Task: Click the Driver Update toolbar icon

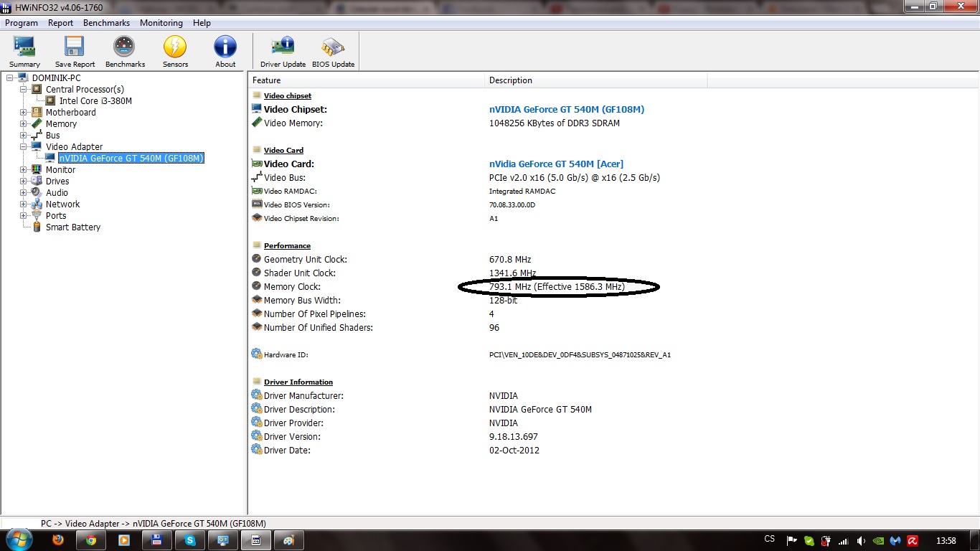Action: [283, 52]
